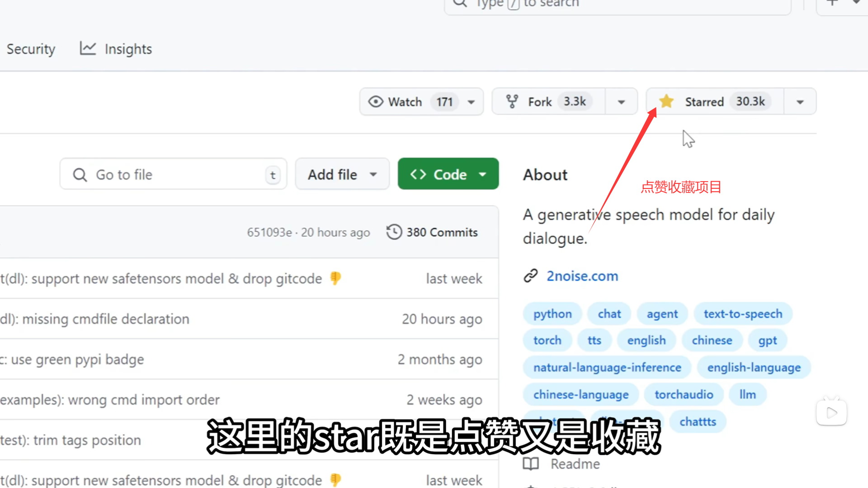Click the video player overlay icon
This screenshot has width=868, height=488.
click(831, 412)
